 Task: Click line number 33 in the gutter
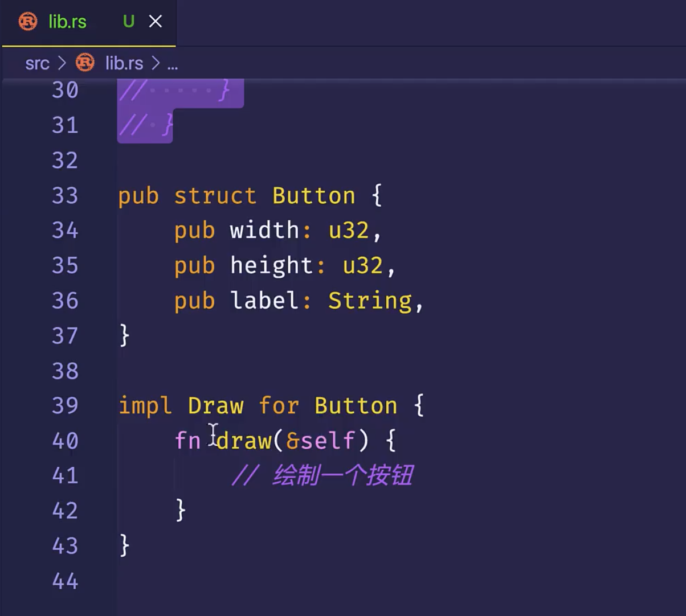click(x=65, y=196)
